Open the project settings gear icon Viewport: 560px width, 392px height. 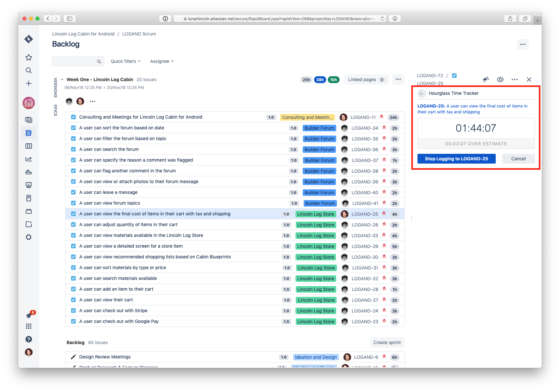pos(29,237)
